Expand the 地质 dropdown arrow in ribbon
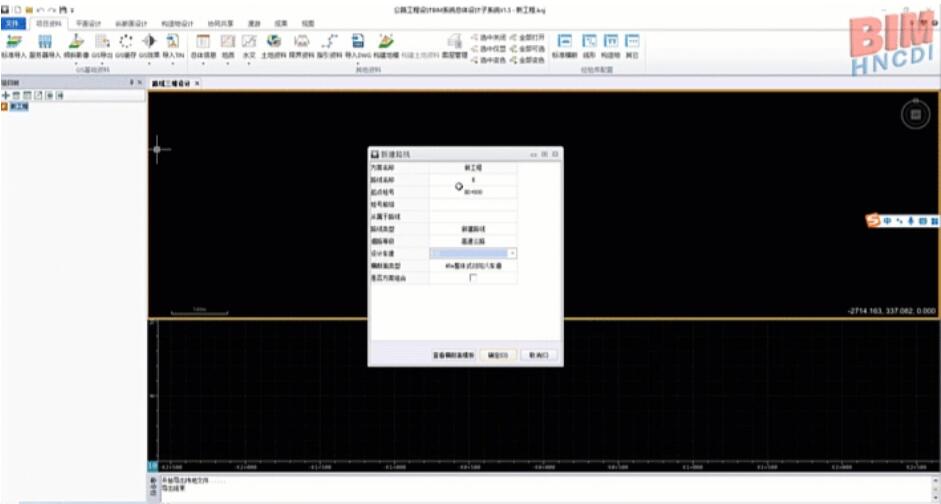 pyautogui.click(x=227, y=64)
